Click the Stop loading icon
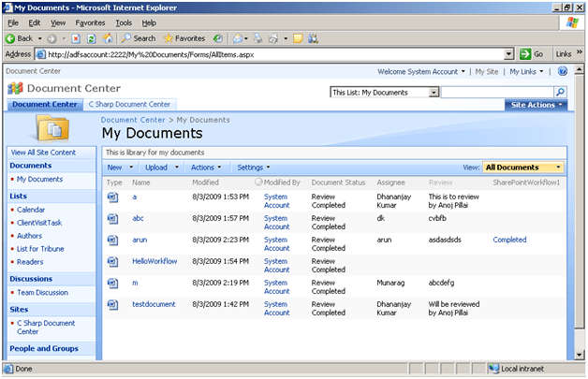The width and height of the screenshot is (588, 379). coord(76,38)
